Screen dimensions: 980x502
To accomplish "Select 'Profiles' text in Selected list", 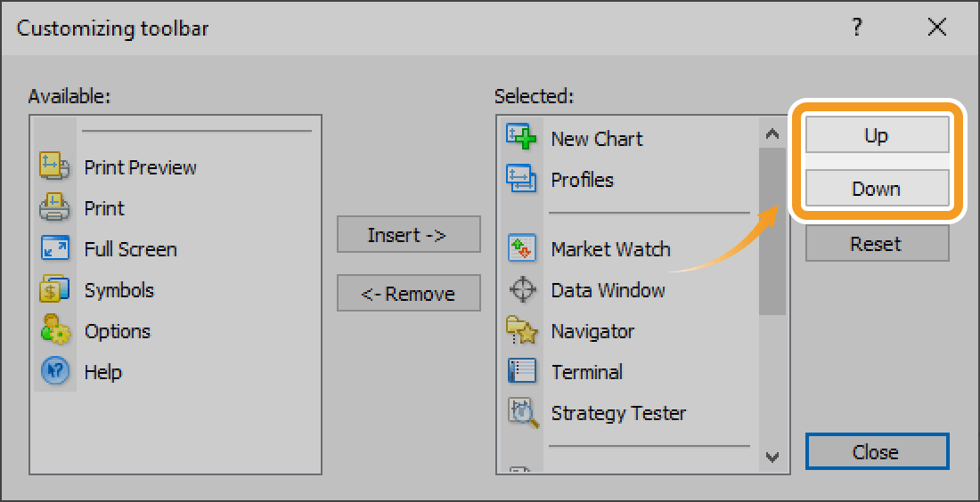I will pos(583,180).
